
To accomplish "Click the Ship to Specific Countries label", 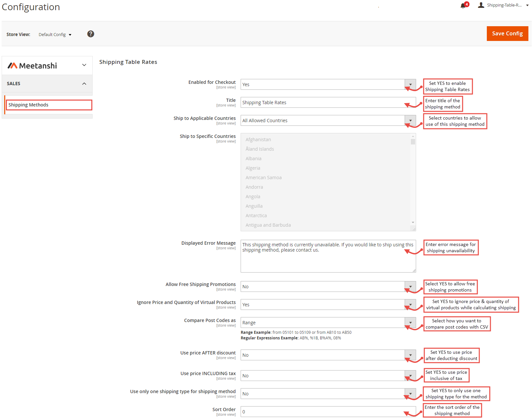I will (208, 136).
